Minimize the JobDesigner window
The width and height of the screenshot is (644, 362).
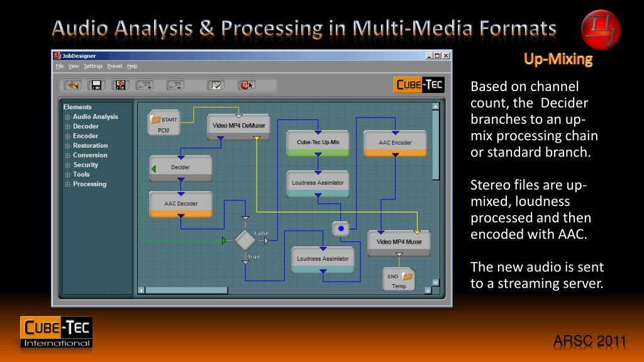(x=429, y=55)
